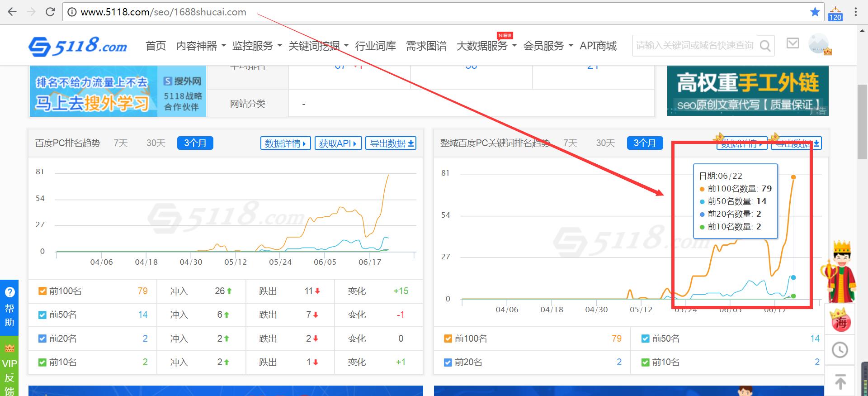Click the cartoon king mascot
The image size is (868, 396).
click(840, 272)
